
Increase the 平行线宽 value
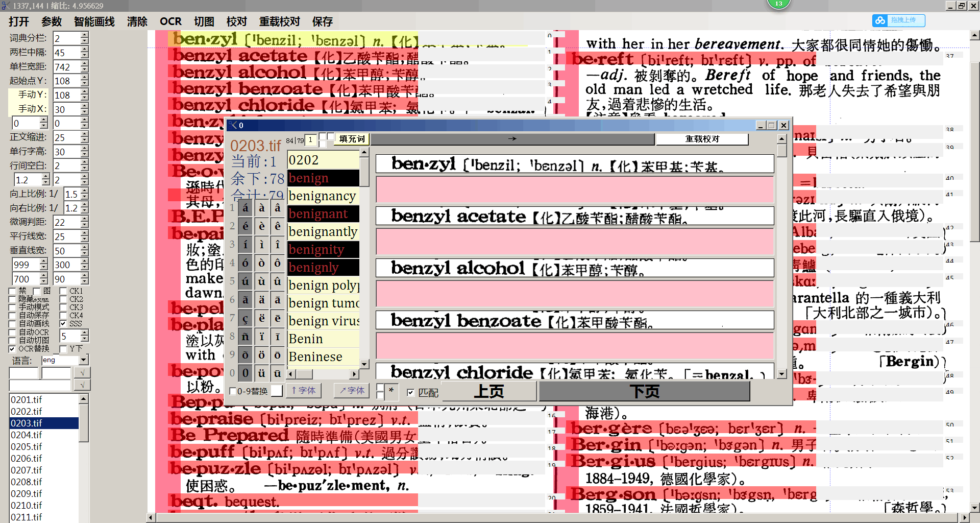[x=85, y=233]
